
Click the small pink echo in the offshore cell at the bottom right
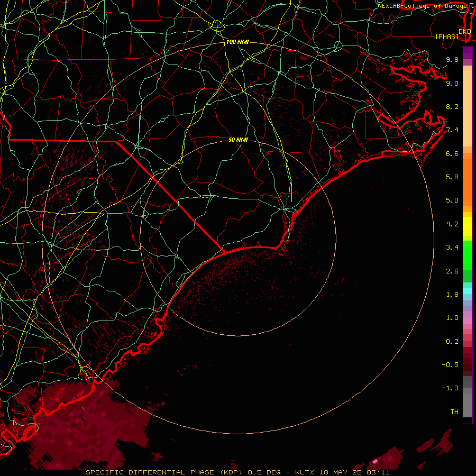coord(375,461)
